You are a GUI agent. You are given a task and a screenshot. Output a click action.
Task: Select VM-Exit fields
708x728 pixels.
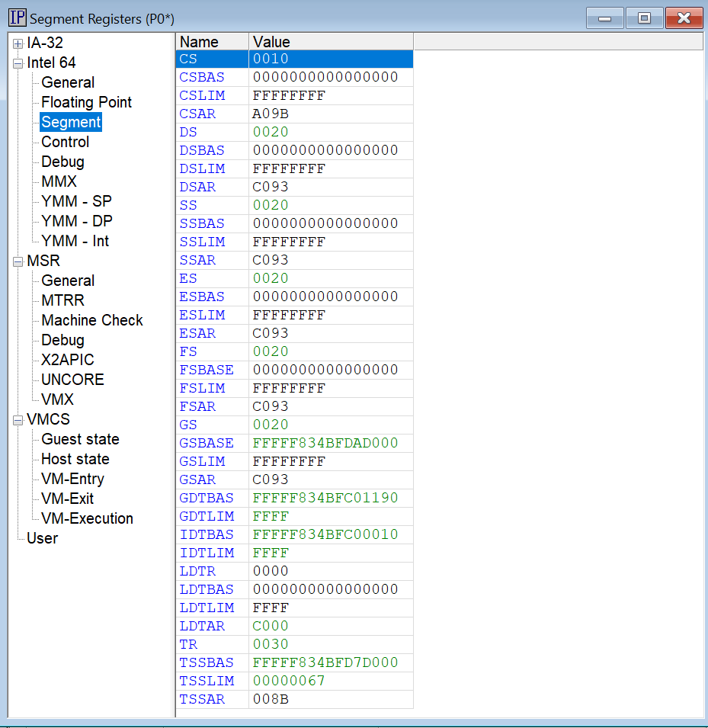coord(67,499)
